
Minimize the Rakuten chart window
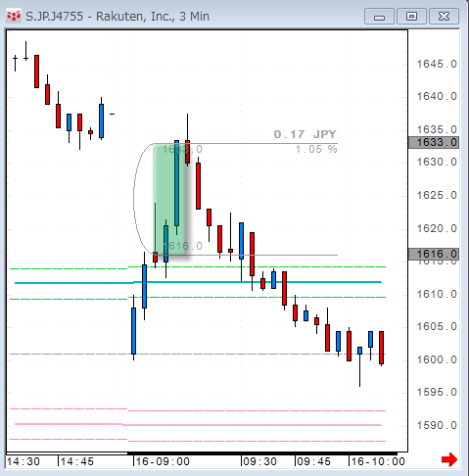[379, 17]
